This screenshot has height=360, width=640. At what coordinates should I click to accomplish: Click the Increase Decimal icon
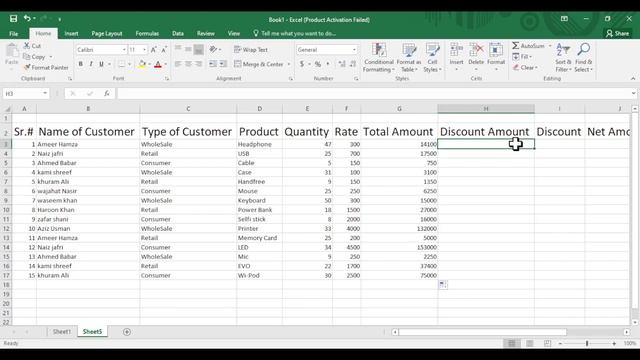[x=342, y=64]
